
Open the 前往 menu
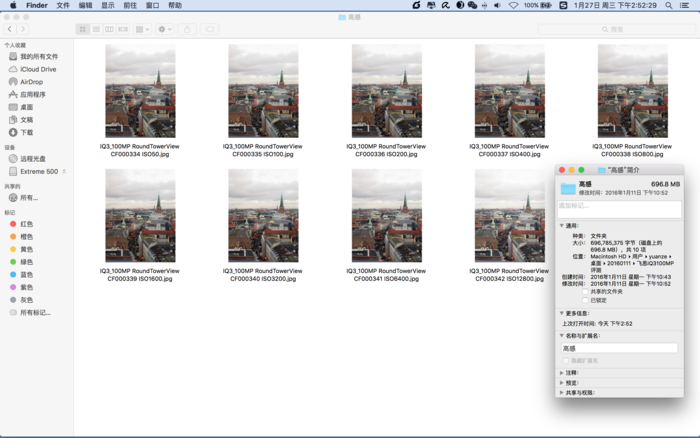tap(130, 5)
